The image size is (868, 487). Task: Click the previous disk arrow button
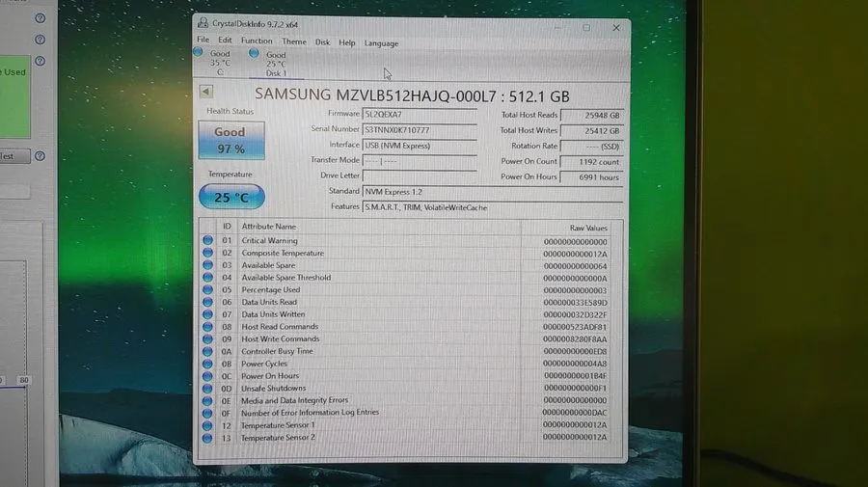pyautogui.click(x=206, y=92)
